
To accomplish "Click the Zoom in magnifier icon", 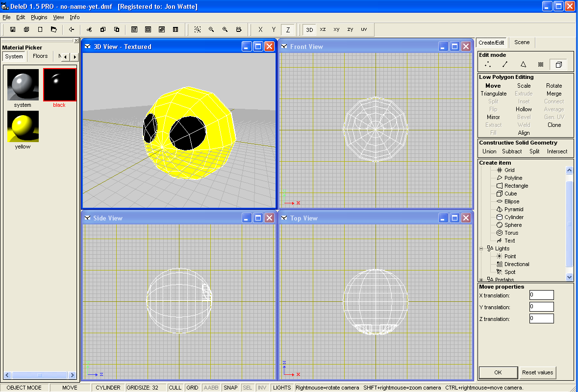I will pos(225,29).
